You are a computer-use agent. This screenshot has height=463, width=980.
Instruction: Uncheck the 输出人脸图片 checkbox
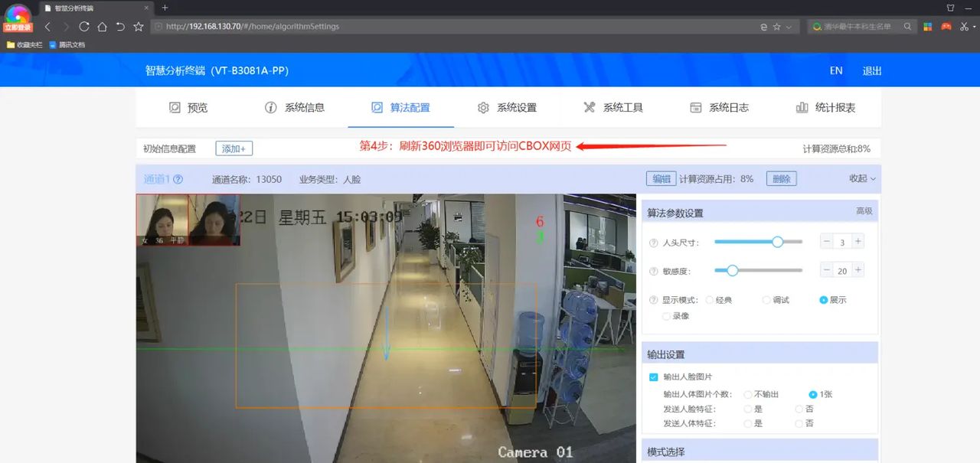pyautogui.click(x=654, y=377)
